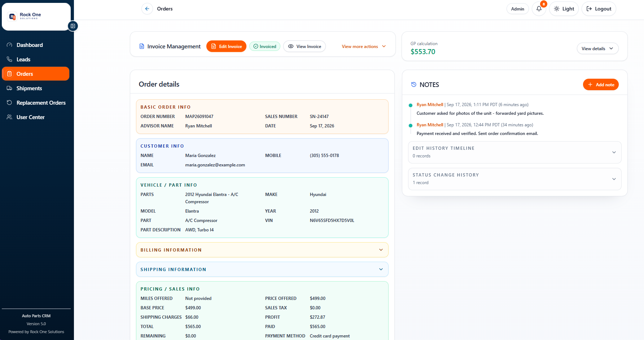Screen dimensions: 644x340
Task: Click the Shipments truck icon
Action: coord(9,88)
